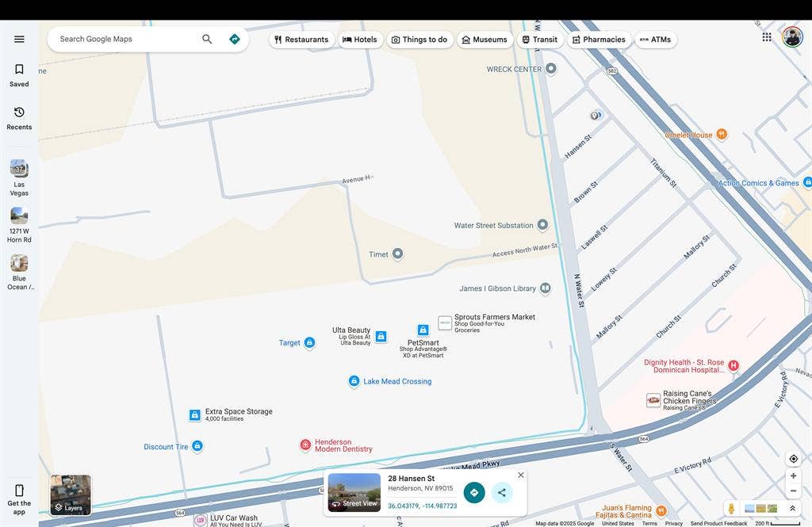Click the search magnifier icon
Image resolution: width=812 pixels, height=527 pixels.
(x=207, y=40)
